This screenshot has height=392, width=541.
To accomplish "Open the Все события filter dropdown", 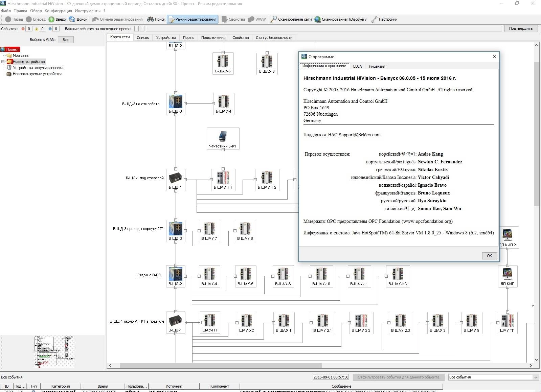I will click(493, 377).
